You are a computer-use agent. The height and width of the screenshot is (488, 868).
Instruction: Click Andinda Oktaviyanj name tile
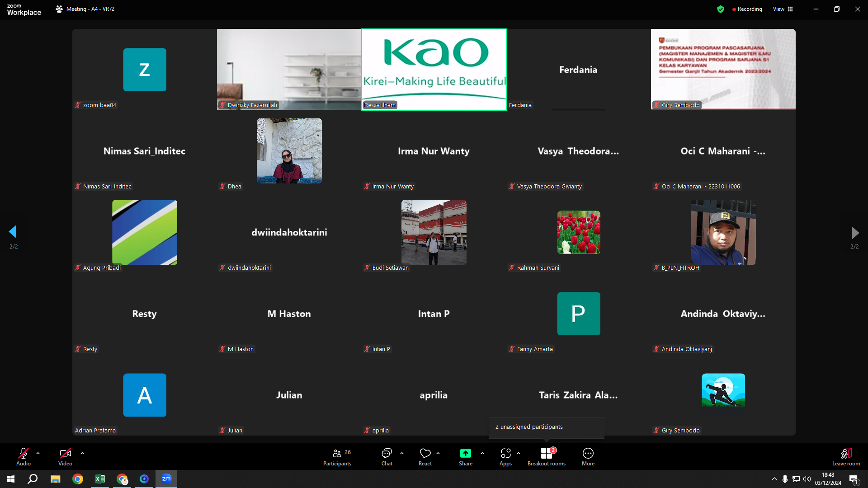tap(723, 314)
